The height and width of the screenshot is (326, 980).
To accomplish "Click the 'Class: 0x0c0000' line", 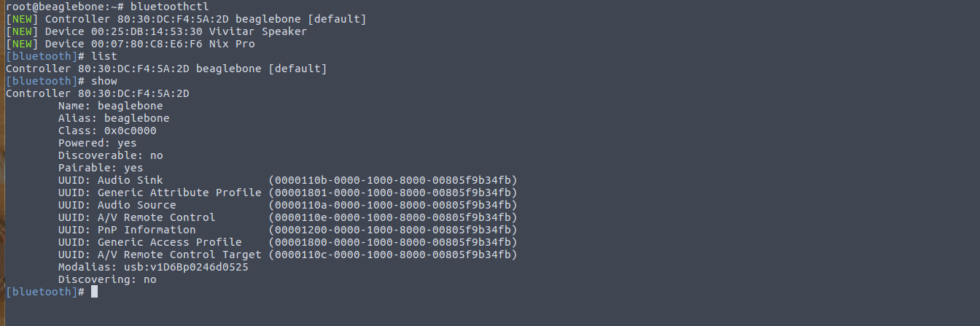I will (x=107, y=131).
